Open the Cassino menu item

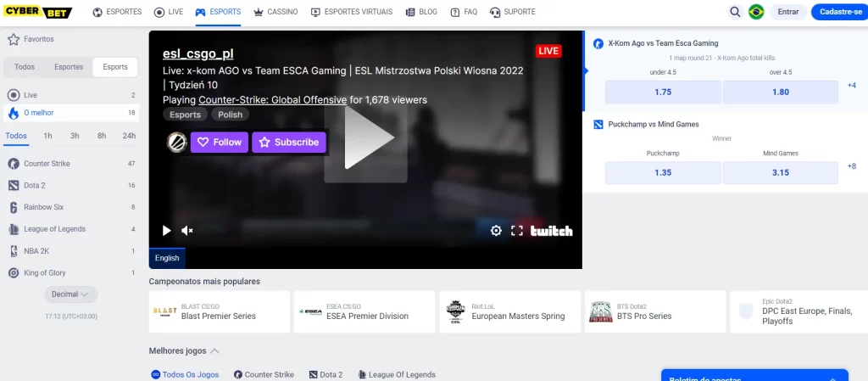[275, 12]
